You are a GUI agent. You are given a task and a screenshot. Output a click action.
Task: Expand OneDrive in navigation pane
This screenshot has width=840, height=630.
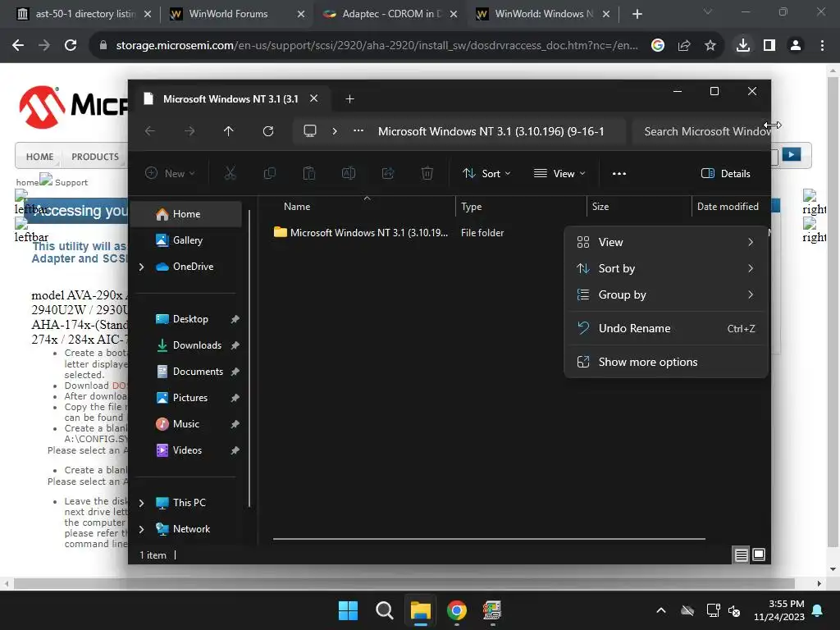[141, 267]
